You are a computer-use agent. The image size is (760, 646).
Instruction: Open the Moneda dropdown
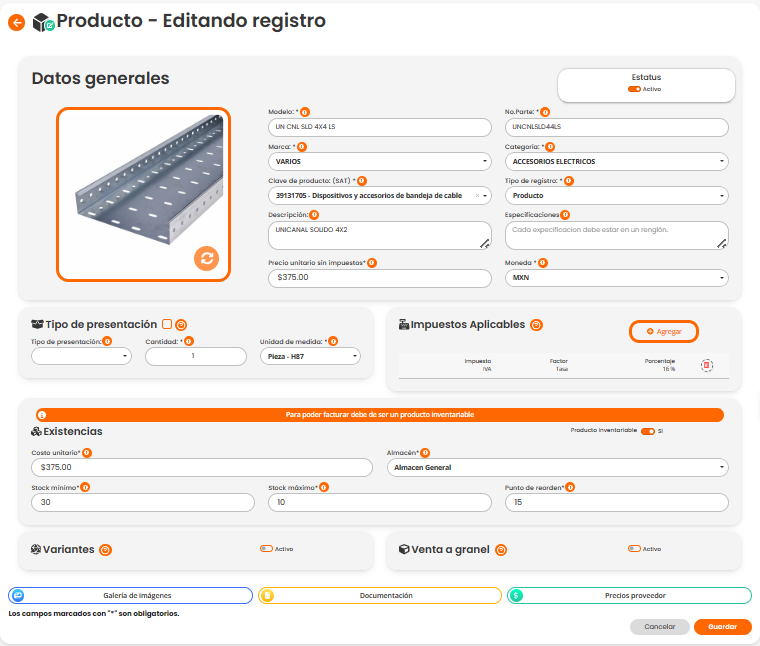point(616,278)
